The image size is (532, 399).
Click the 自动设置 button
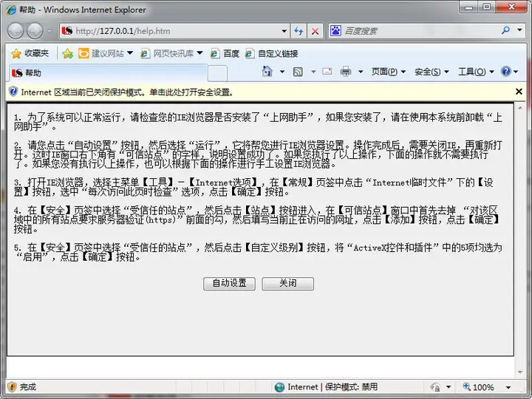tap(229, 283)
